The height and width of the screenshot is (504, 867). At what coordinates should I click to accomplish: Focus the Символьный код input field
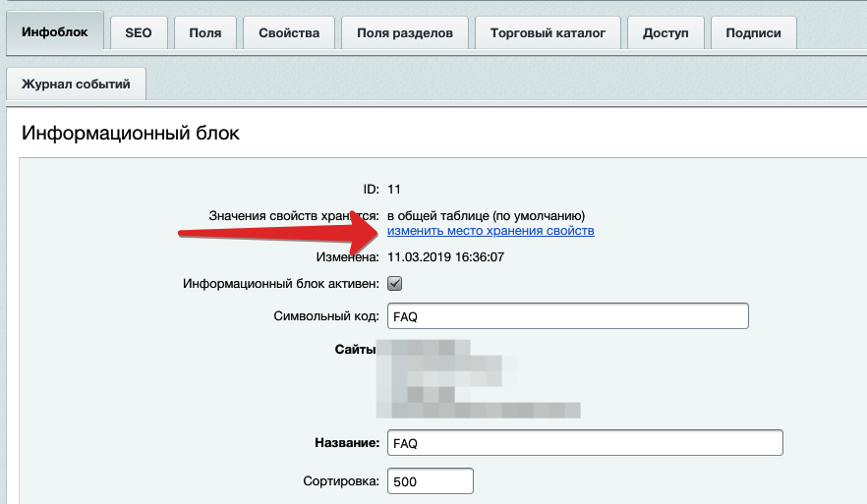pyautogui.click(x=568, y=316)
